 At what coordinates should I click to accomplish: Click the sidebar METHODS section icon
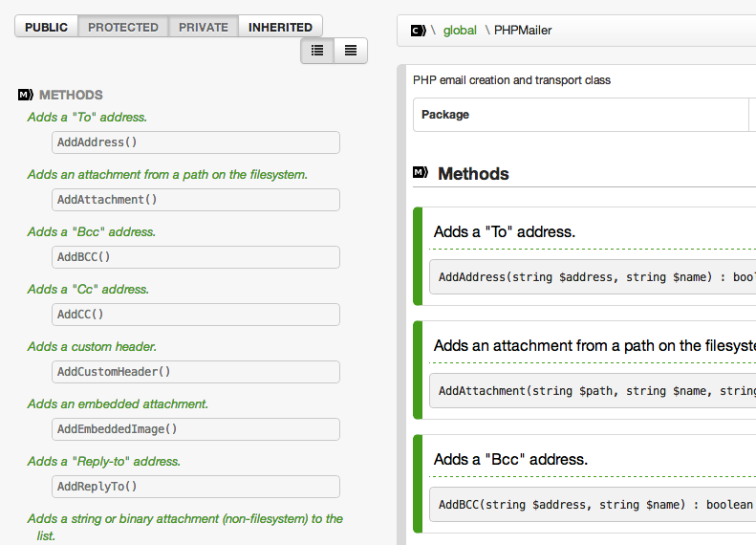click(x=26, y=95)
